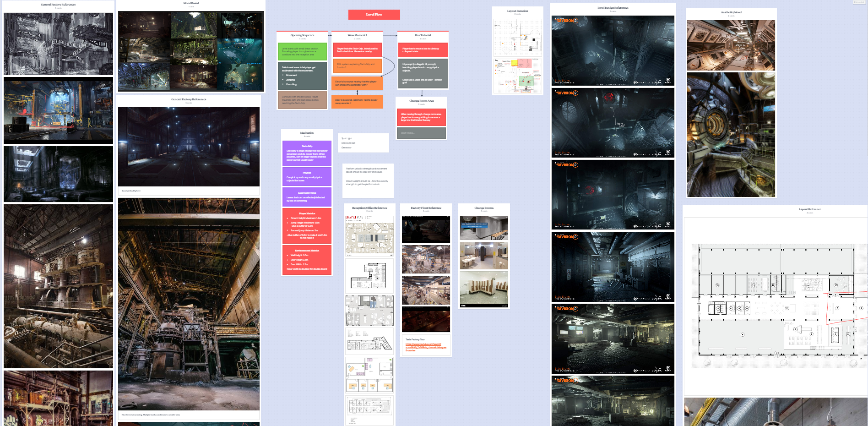The width and height of the screenshot is (868, 426).
Task: Select red 'After moving through change room area' card
Action: [421, 117]
